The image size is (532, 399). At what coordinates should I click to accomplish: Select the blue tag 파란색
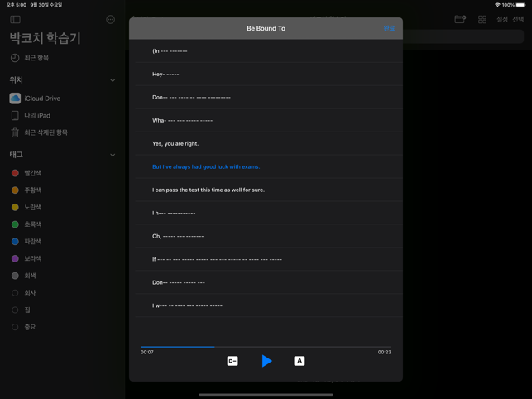(x=26, y=242)
